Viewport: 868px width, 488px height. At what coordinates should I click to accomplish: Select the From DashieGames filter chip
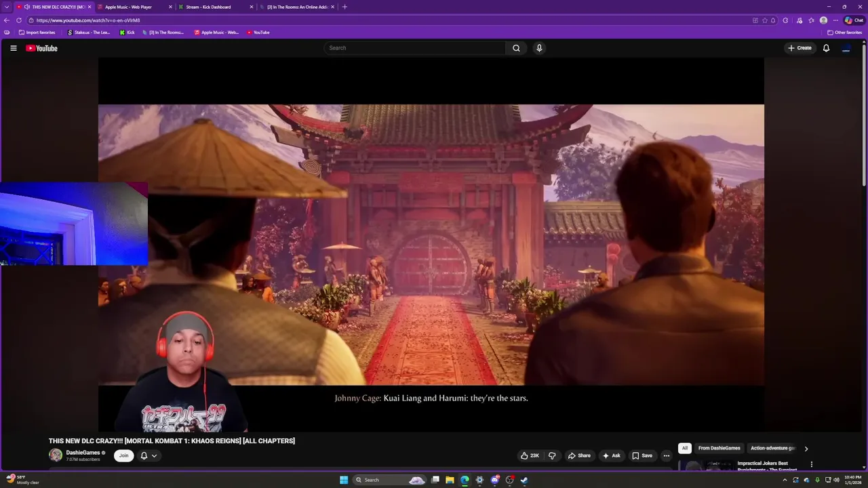pyautogui.click(x=719, y=448)
